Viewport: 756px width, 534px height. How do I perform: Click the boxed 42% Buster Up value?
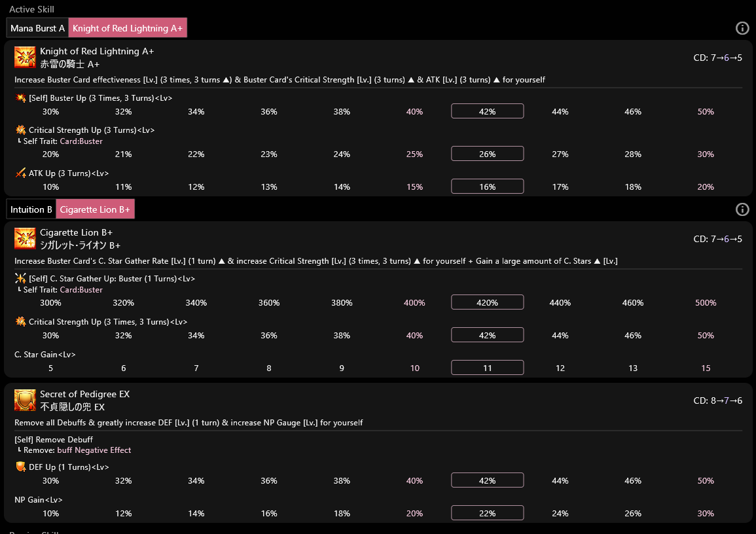pyautogui.click(x=488, y=111)
